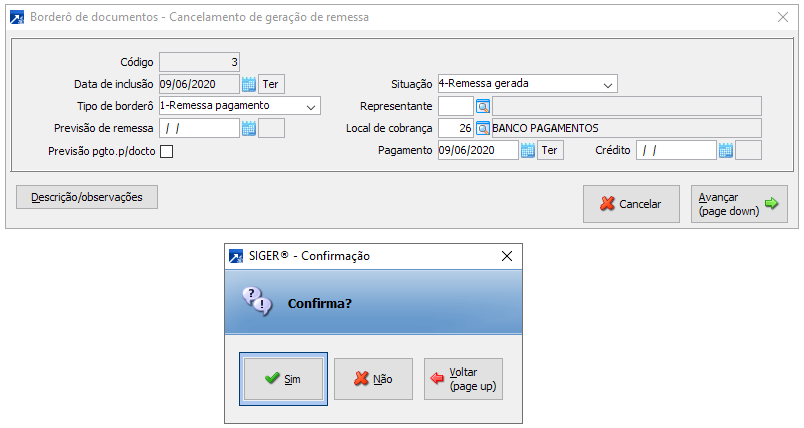The width and height of the screenshot is (804, 428).
Task: Expand the Situação dropdown
Action: 608,85
